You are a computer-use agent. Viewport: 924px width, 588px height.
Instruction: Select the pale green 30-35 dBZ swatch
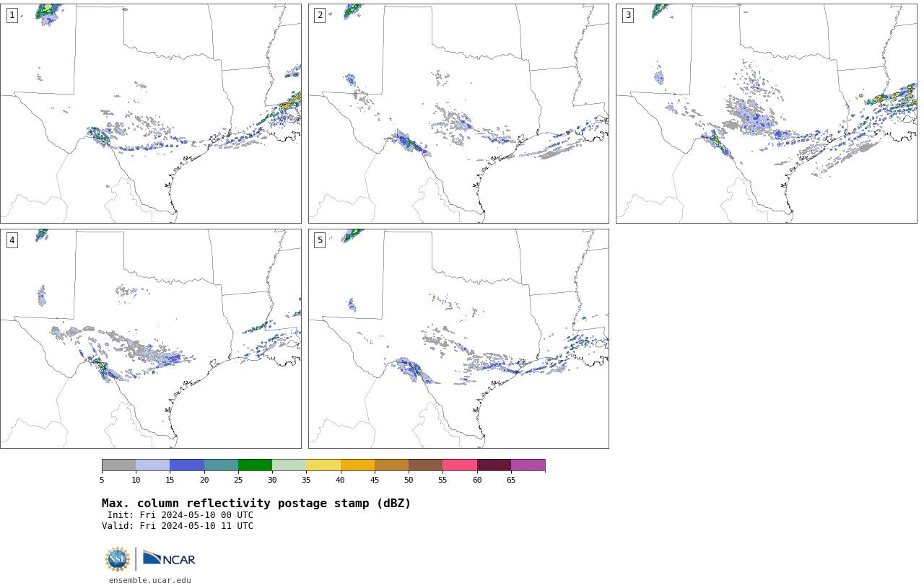pyautogui.click(x=289, y=465)
